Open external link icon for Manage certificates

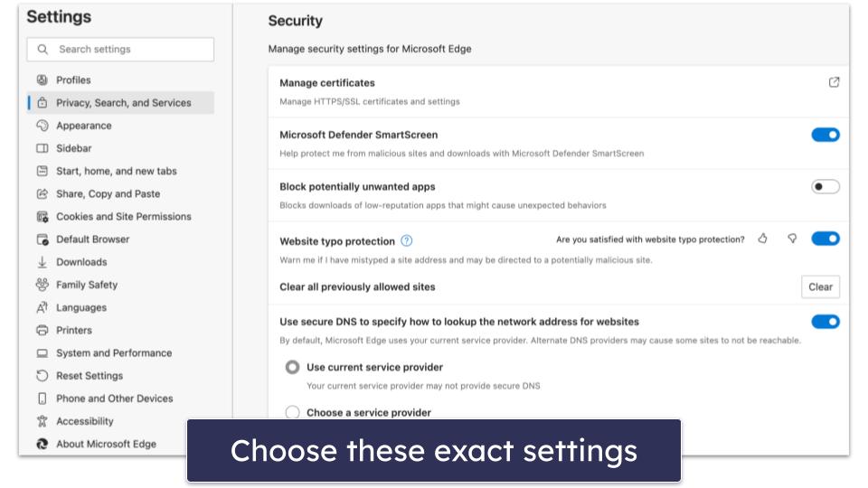[834, 82]
